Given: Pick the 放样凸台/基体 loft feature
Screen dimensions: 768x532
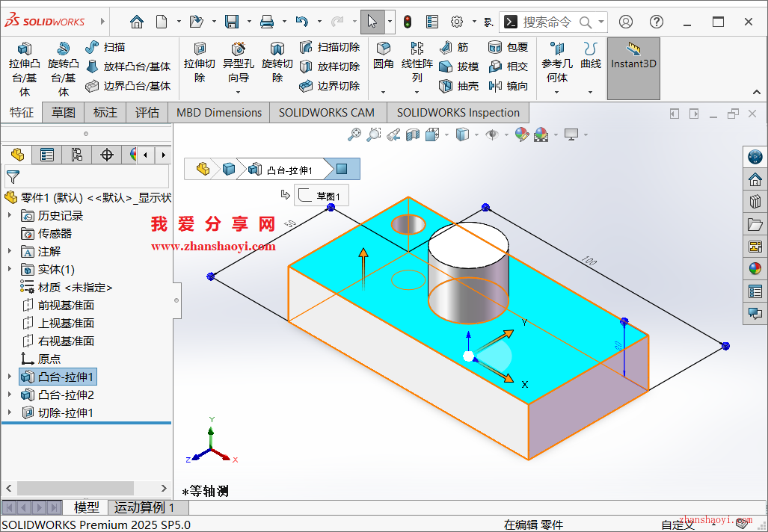Looking at the screenshot, I should pyautogui.click(x=128, y=66).
